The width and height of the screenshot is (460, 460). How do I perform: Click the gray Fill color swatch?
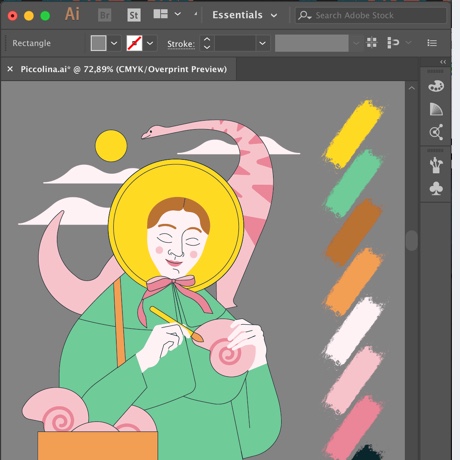click(98, 43)
